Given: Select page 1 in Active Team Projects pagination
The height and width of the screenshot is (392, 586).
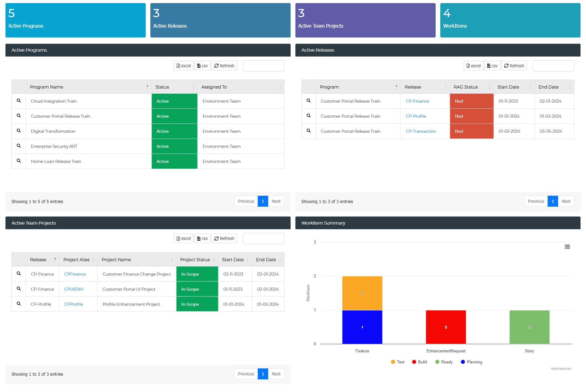Looking at the screenshot, I should tap(263, 374).
